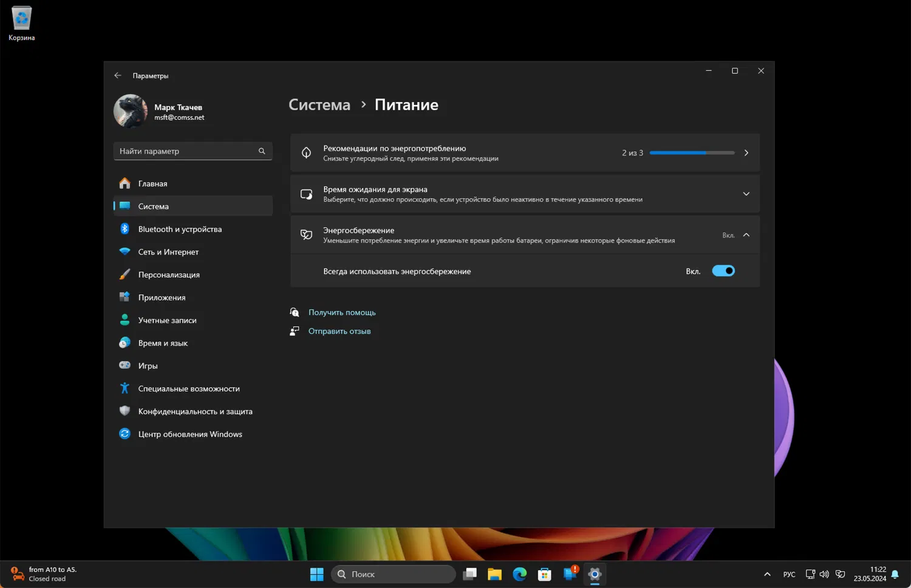This screenshot has width=911, height=588.
Task: Expand the screen timeout section
Action: point(746,194)
